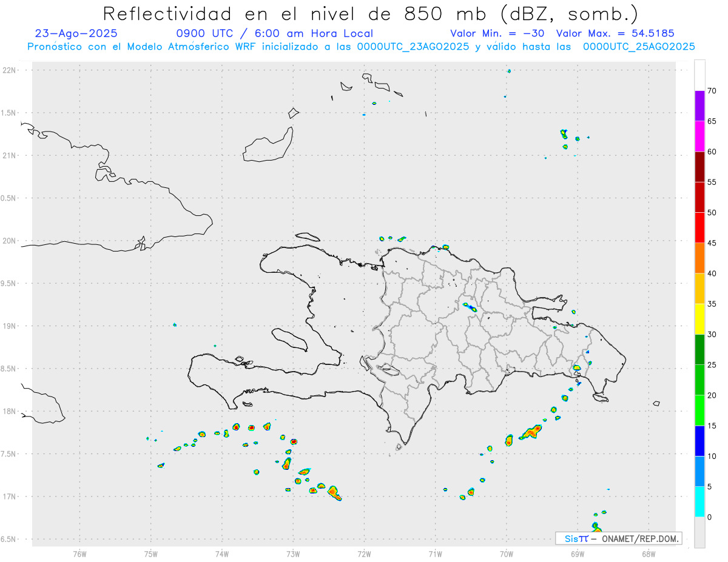Click the "75W" longitude label

pyautogui.click(x=151, y=554)
